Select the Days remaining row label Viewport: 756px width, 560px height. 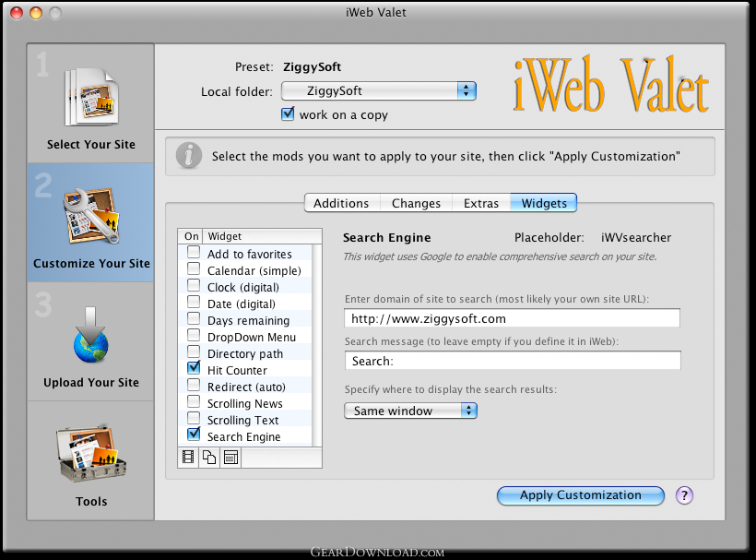click(248, 321)
